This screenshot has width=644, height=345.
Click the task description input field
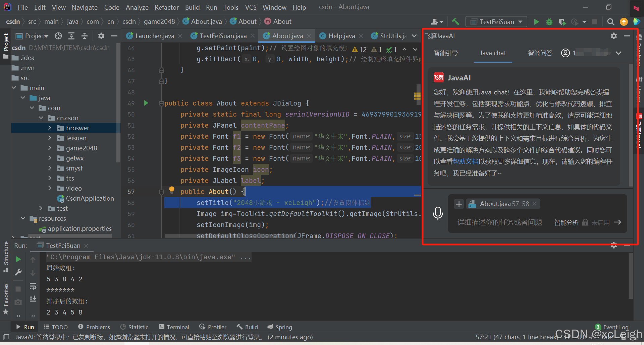click(x=499, y=222)
